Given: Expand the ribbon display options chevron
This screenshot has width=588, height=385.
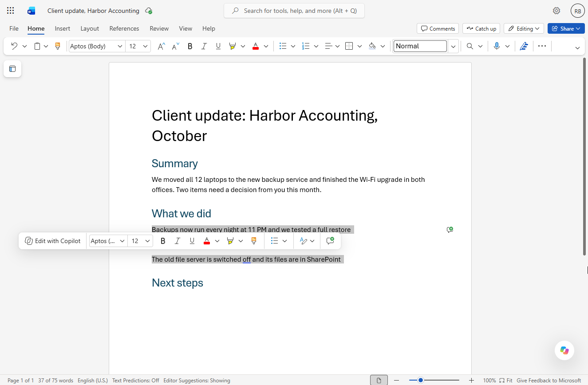Looking at the screenshot, I should point(577,48).
